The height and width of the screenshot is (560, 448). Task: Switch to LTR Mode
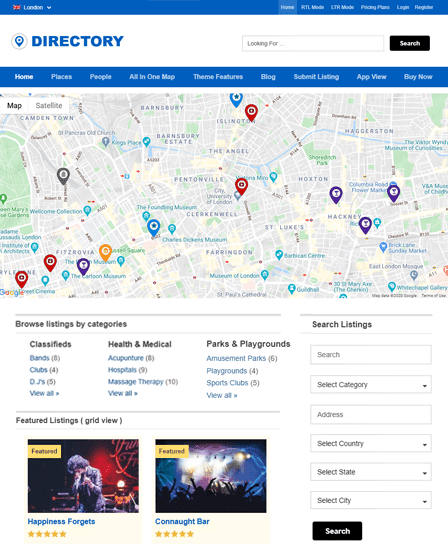pyautogui.click(x=342, y=7)
